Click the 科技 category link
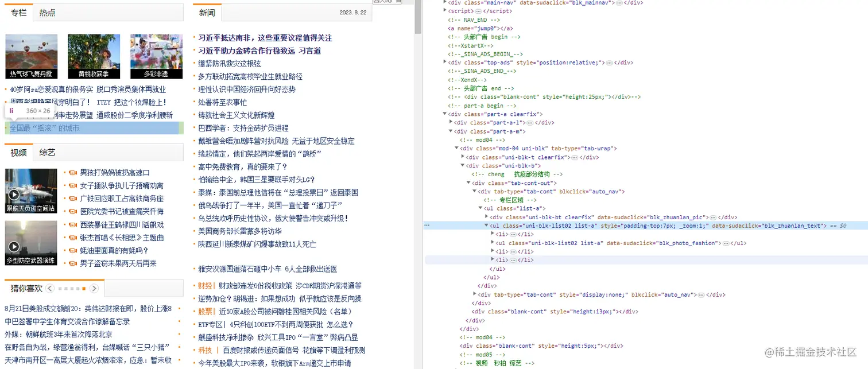 (x=206, y=350)
